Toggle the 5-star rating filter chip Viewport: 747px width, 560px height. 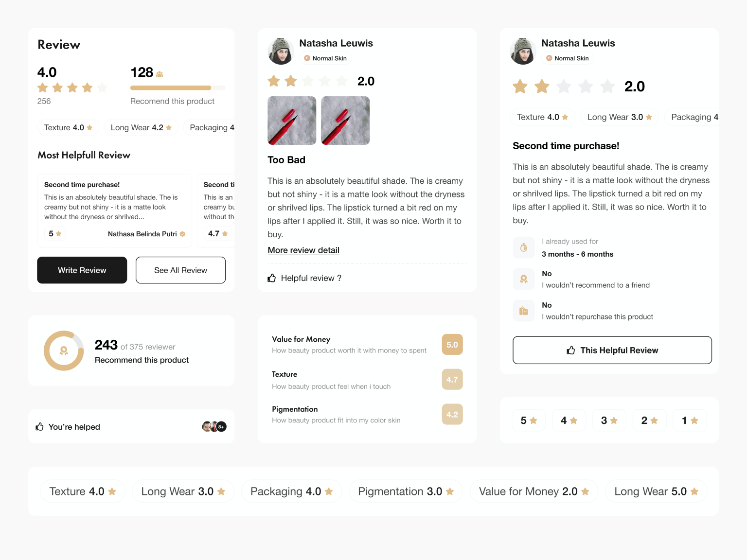coord(529,420)
